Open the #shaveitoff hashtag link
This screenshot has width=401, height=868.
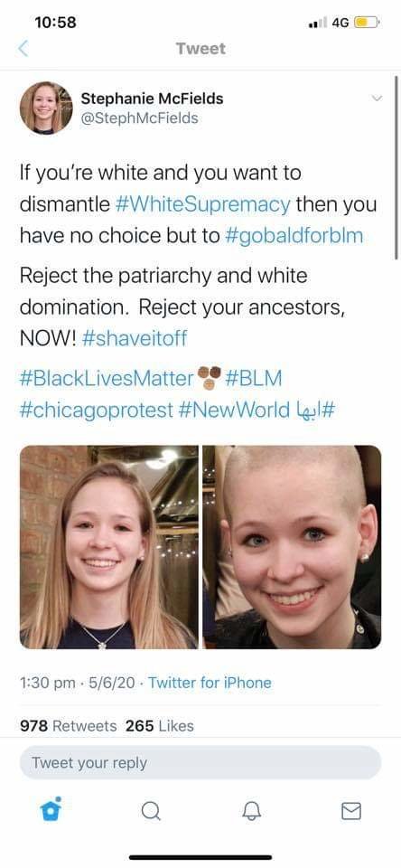[x=134, y=338]
